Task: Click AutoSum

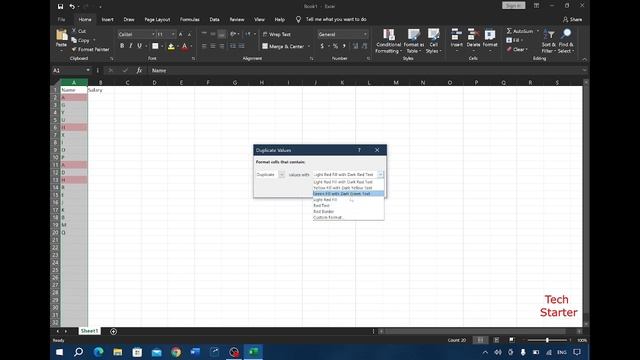Action: (520, 31)
